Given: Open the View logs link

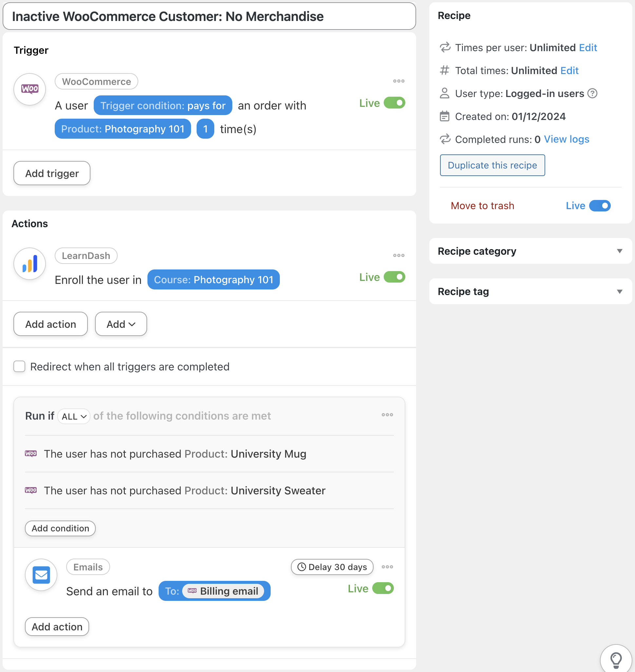Looking at the screenshot, I should click(x=566, y=139).
